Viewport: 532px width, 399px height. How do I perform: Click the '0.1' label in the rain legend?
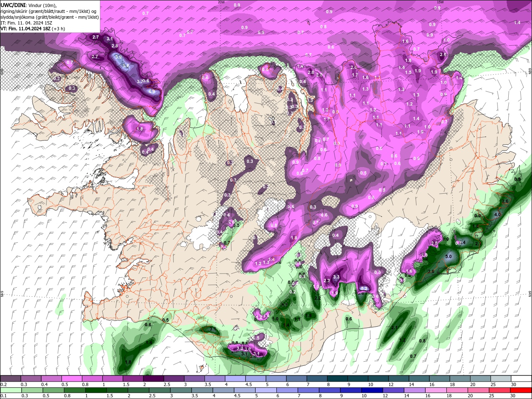(x=4, y=396)
